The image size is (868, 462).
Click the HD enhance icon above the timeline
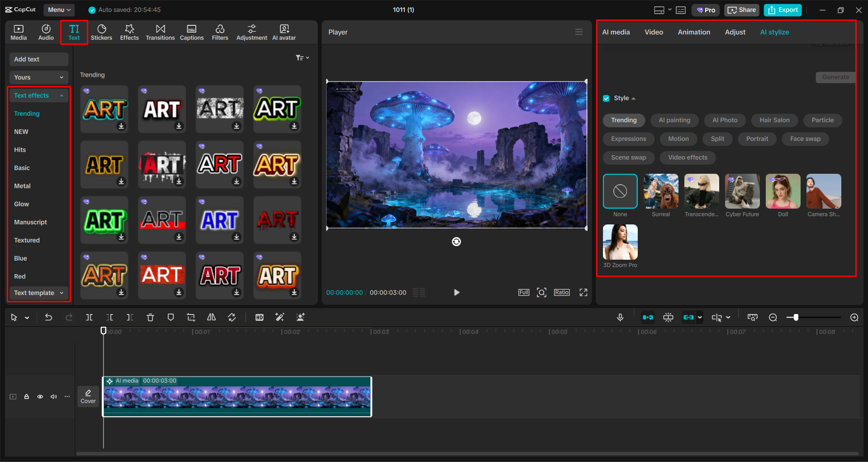click(x=259, y=317)
